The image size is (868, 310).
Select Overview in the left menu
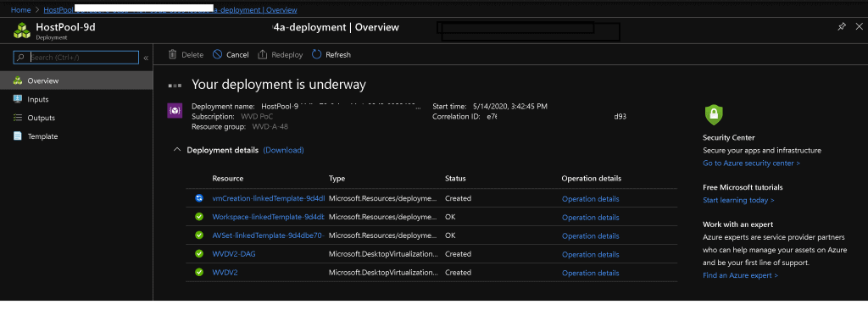pos(76,80)
